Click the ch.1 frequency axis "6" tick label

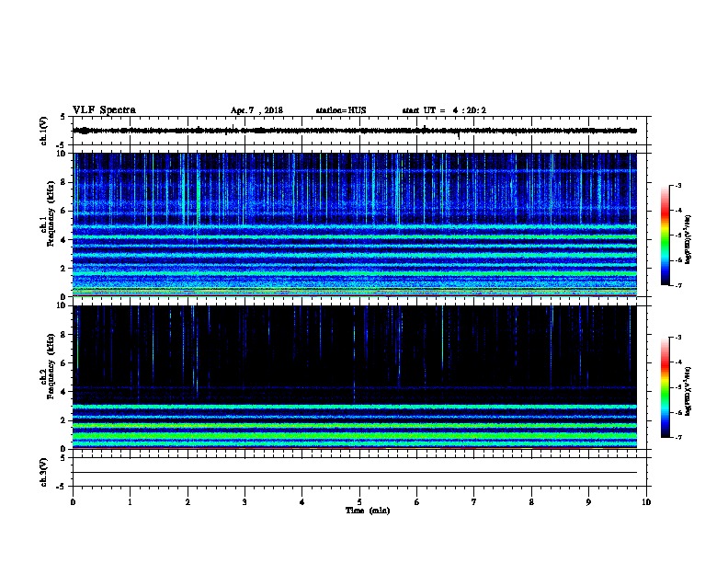click(64, 212)
